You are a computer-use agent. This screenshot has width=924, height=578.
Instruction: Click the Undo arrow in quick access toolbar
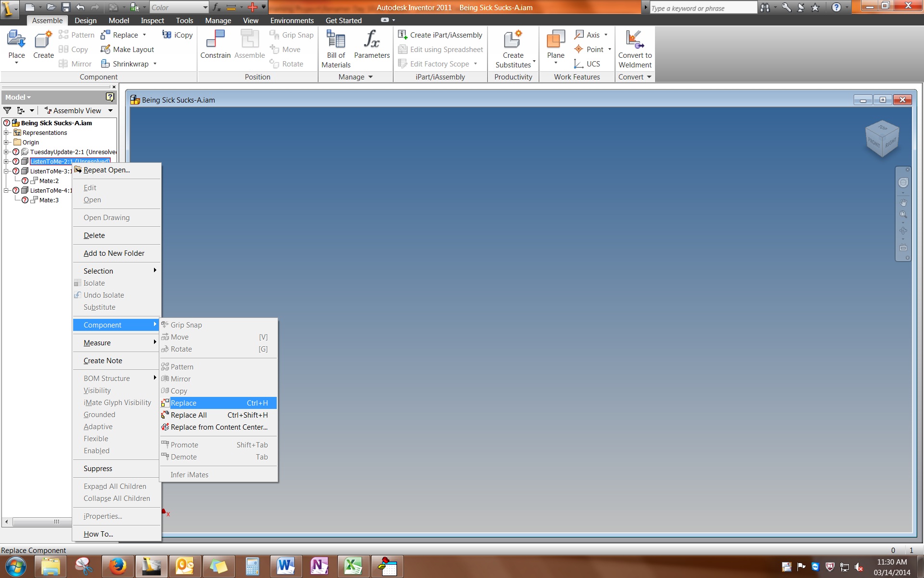(x=80, y=7)
